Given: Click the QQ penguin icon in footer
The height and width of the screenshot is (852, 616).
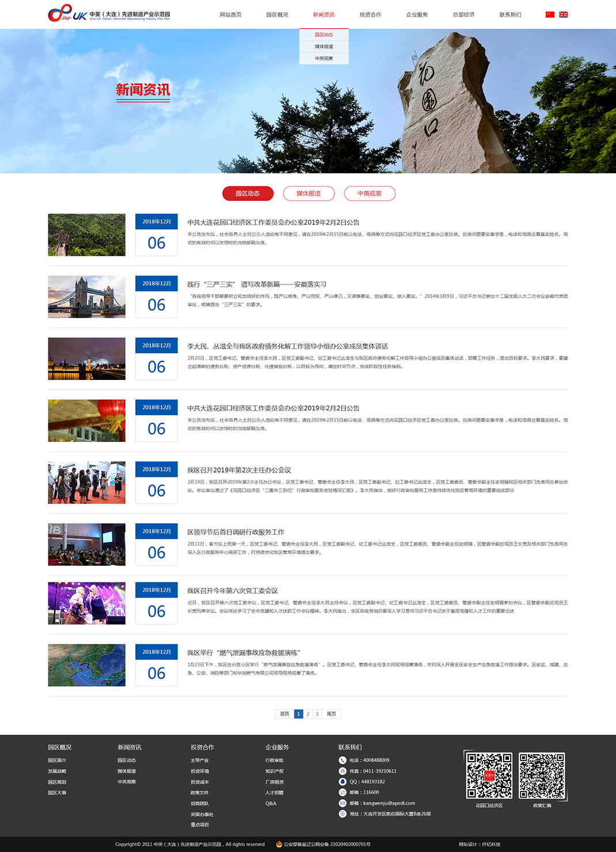Looking at the screenshot, I should coord(343,782).
